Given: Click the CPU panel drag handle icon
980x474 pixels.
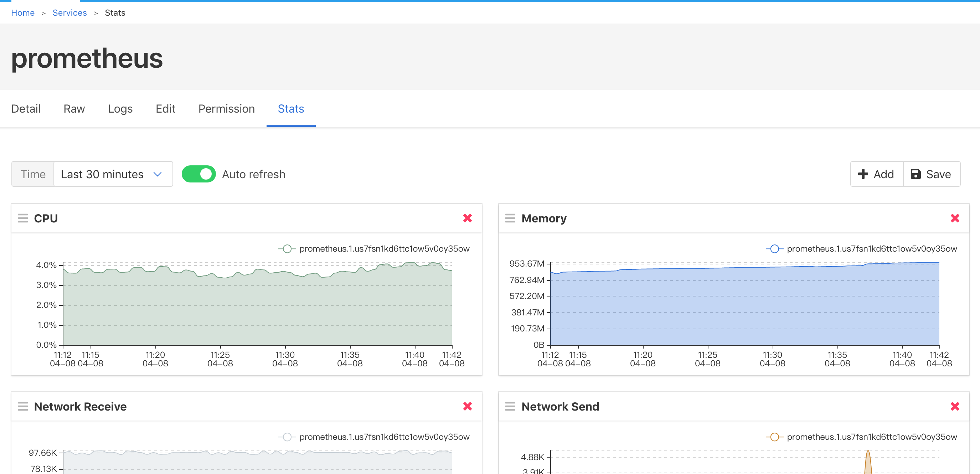Looking at the screenshot, I should coord(23,218).
